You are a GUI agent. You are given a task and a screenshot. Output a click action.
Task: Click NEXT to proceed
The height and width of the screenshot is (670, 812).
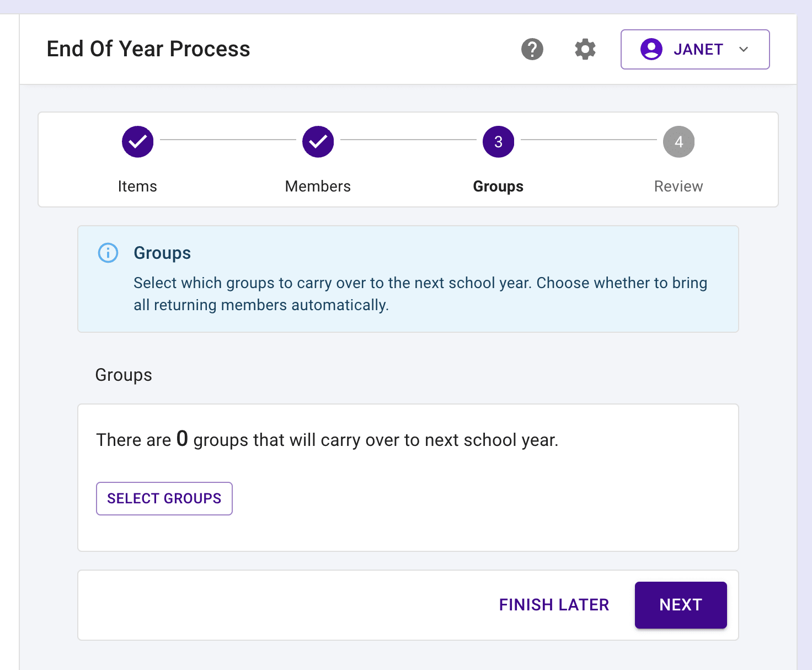pyautogui.click(x=681, y=605)
